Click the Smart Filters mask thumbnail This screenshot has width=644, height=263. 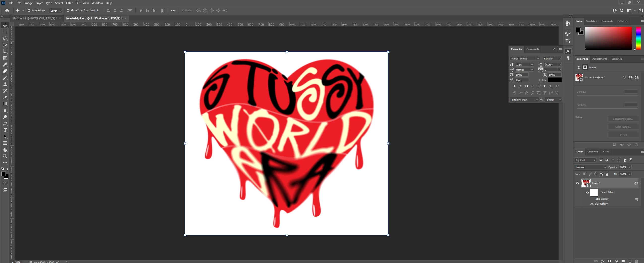tap(594, 193)
